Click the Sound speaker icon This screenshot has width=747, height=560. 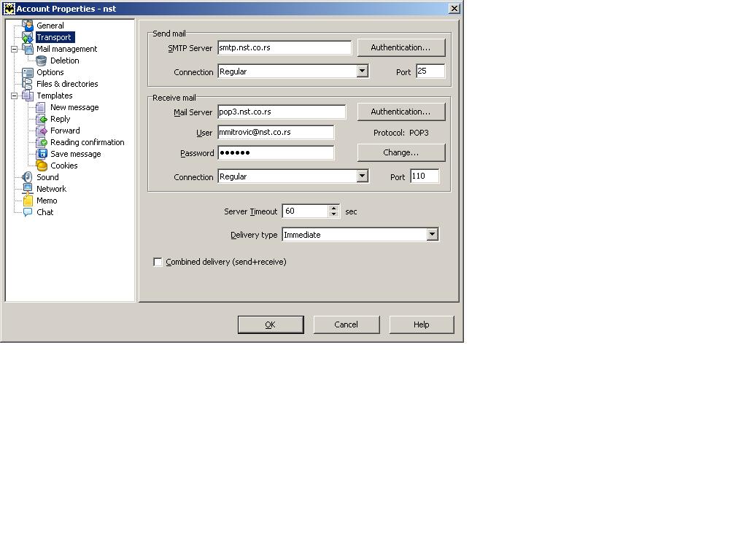[x=28, y=177]
